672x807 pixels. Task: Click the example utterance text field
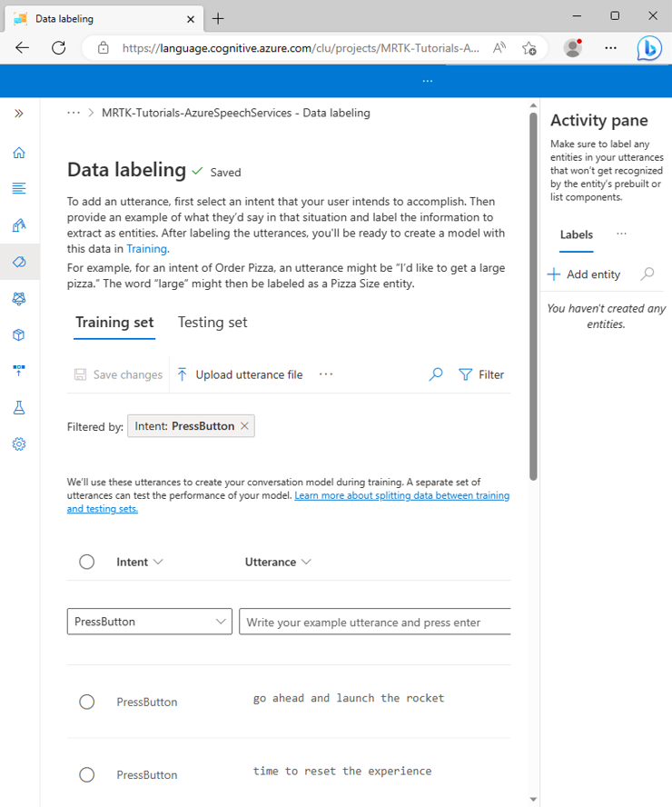click(374, 622)
